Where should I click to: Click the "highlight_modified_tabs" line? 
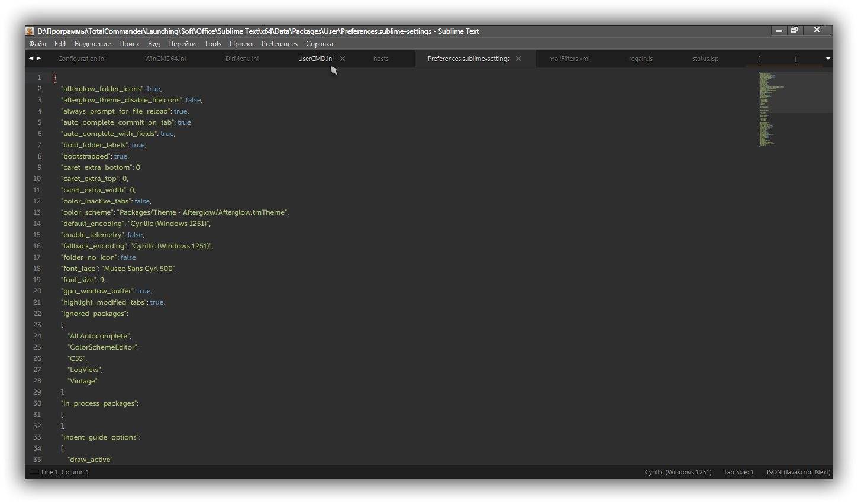[x=113, y=302]
